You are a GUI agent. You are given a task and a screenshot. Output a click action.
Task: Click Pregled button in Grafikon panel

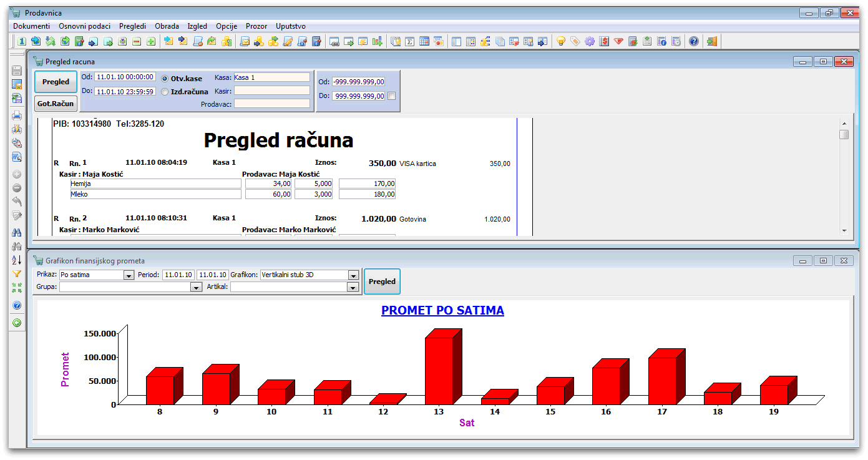pos(382,281)
